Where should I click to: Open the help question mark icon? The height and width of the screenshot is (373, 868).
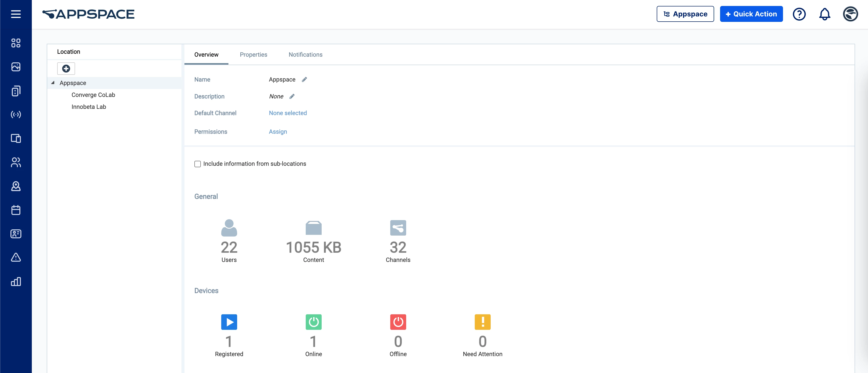(x=799, y=14)
